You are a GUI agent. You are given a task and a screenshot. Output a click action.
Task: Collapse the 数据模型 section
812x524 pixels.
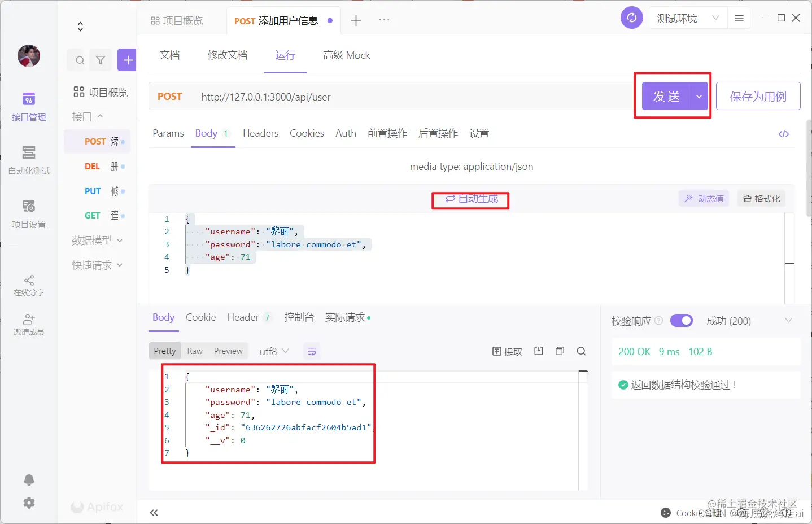coord(96,240)
